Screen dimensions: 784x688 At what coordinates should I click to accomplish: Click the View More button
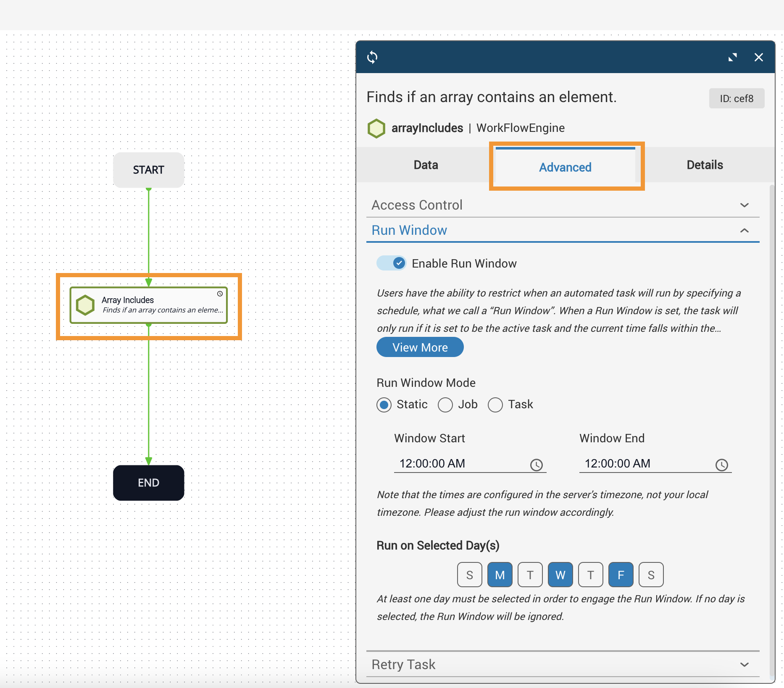pos(420,347)
